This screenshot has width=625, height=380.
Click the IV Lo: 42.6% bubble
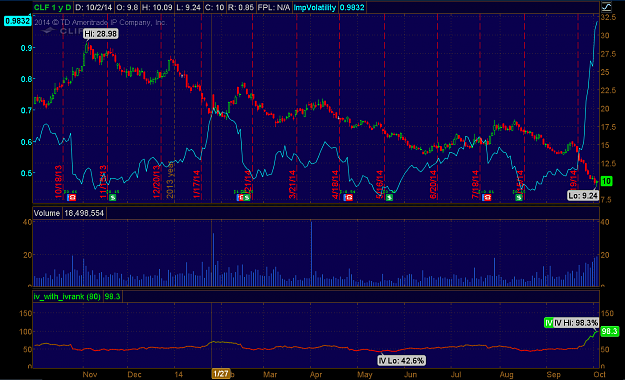401,360
